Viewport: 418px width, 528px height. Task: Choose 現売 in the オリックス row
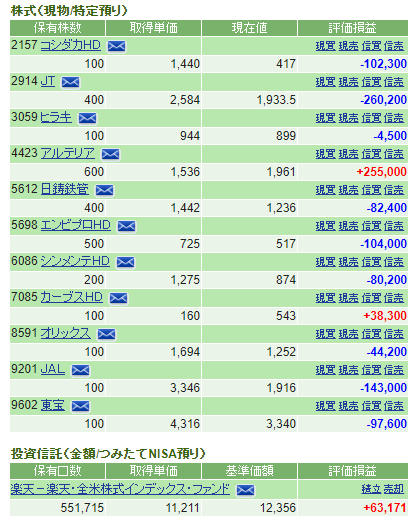(x=349, y=334)
